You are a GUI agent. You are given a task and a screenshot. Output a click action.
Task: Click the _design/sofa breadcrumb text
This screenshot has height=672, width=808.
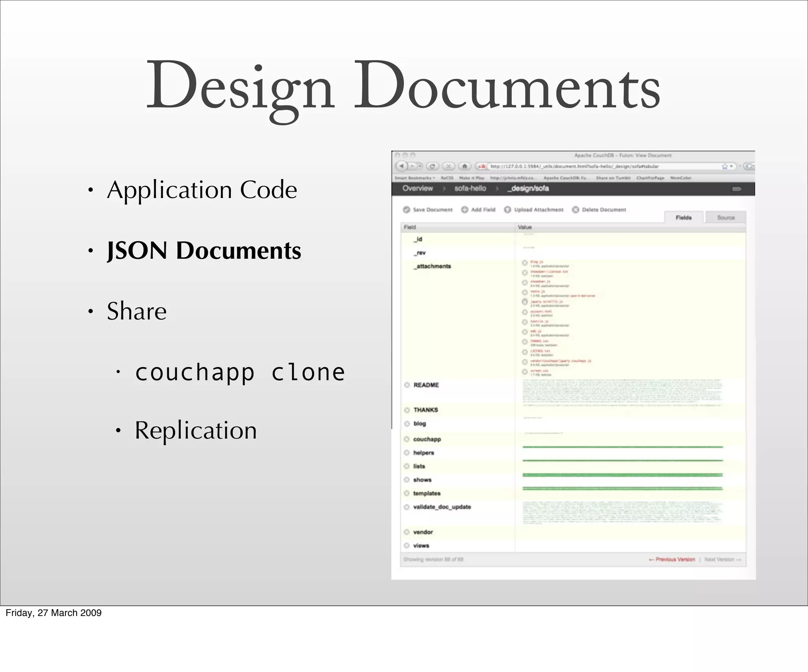pos(528,189)
